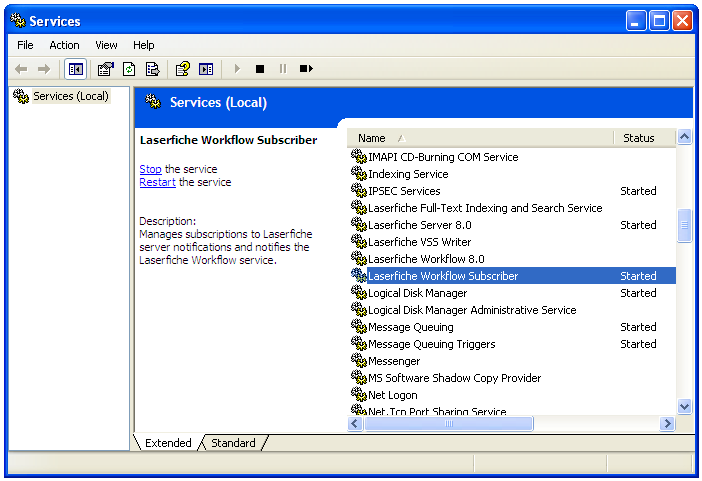
Task: Click the Pause Service icon
Action: pos(283,69)
